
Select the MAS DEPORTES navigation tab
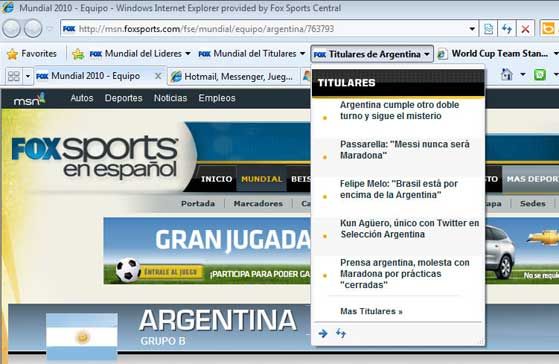[x=531, y=179]
